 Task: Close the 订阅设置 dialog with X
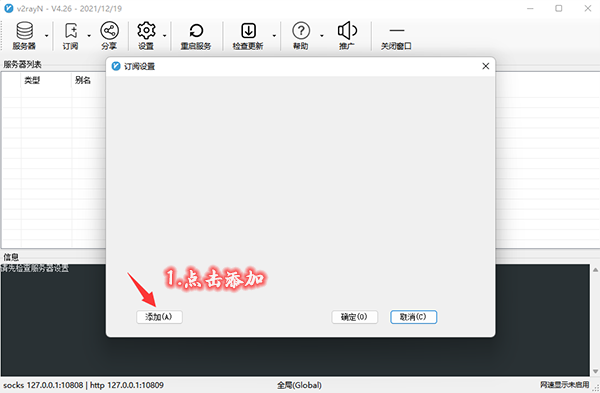click(x=486, y=66)
